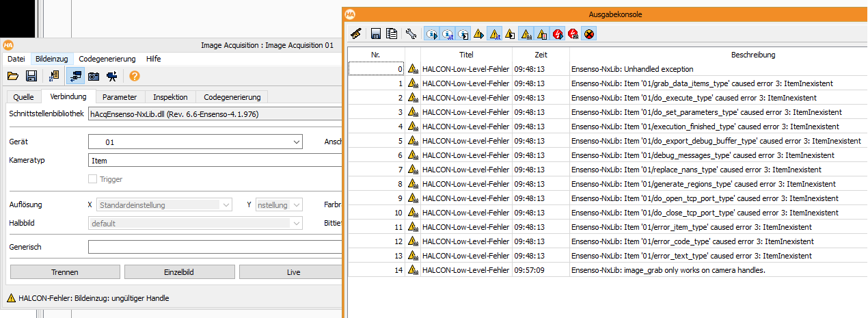
Task: Sort console by Zeit column header
Action: [x=540, y=54]
